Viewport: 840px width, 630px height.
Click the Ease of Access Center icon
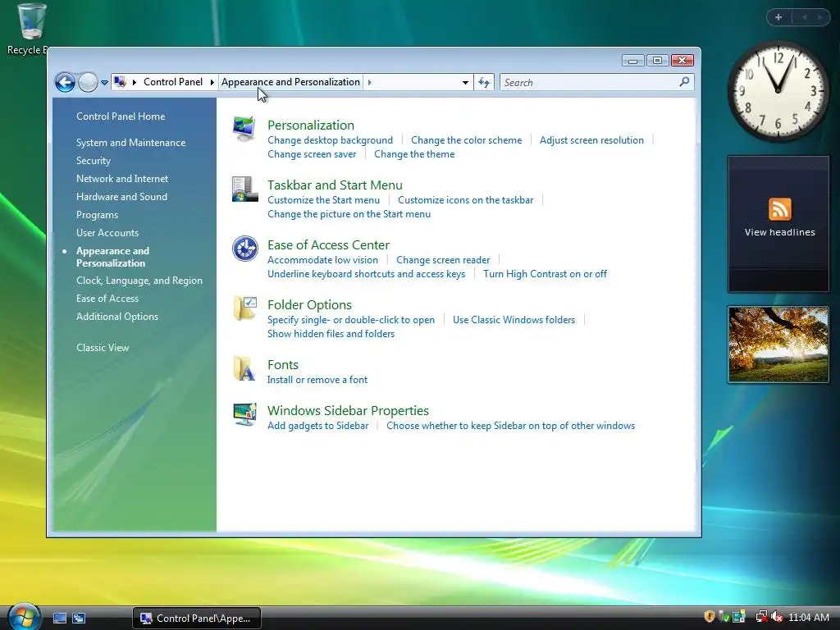[x=244, y=249]
